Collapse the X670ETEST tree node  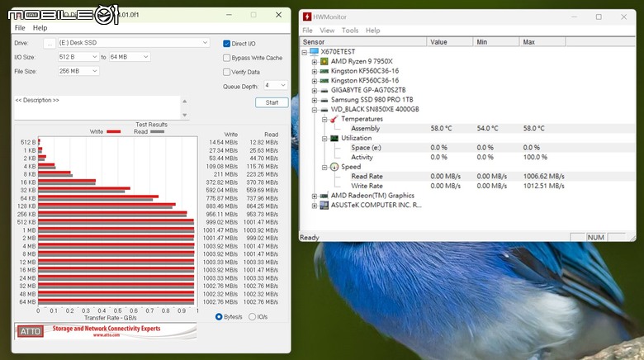point(305,52)
